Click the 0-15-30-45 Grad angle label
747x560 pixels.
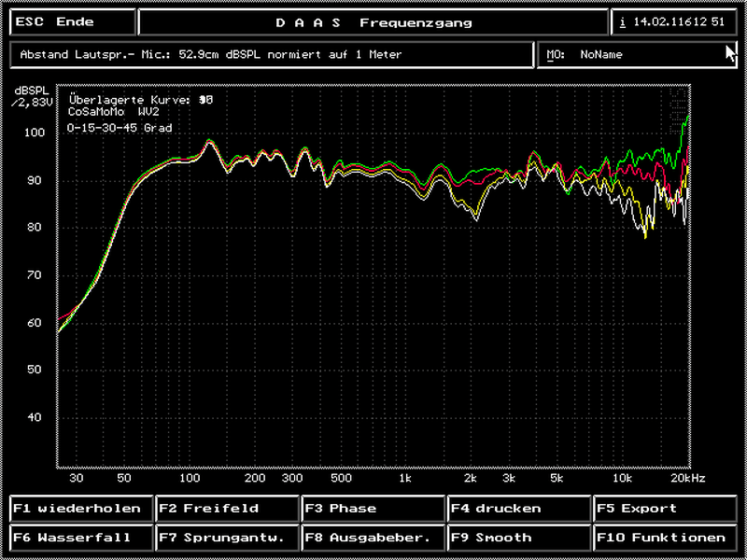coord(120,128)
